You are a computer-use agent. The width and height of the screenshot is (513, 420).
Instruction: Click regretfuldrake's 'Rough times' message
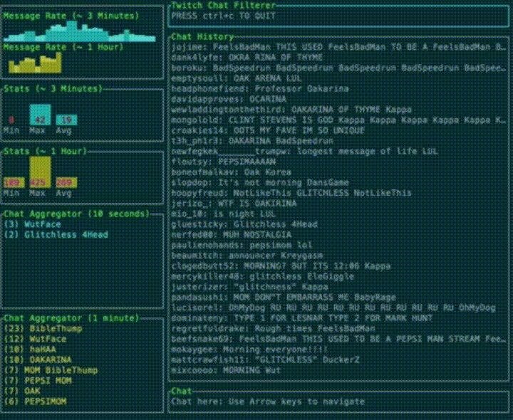(273, 328)
